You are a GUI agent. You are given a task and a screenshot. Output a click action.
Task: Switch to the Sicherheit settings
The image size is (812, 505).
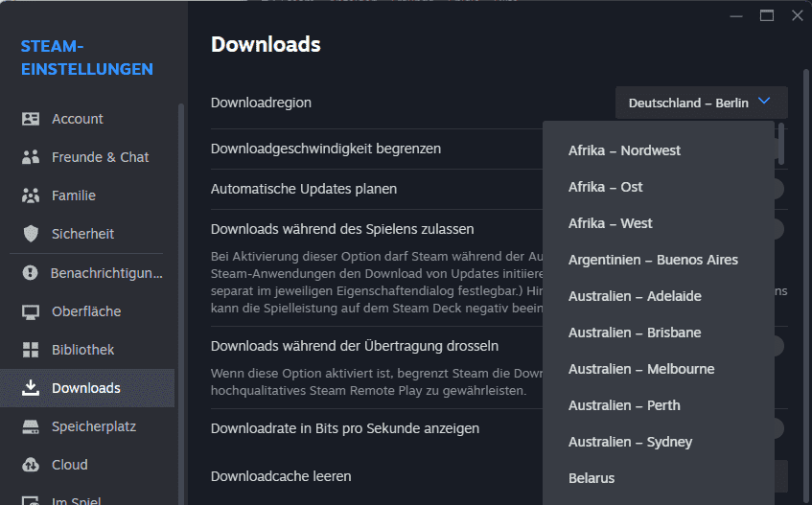click(87, 234)
